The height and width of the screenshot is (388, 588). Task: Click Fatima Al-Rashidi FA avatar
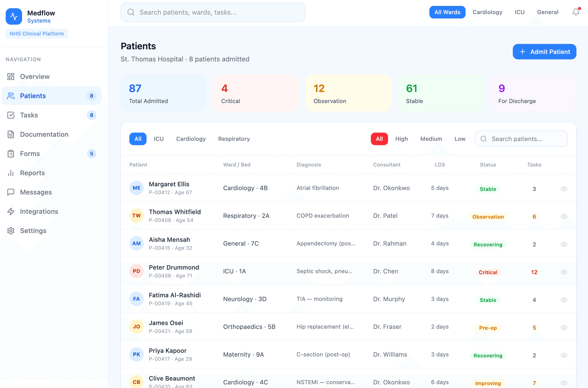tap(137, 299)
